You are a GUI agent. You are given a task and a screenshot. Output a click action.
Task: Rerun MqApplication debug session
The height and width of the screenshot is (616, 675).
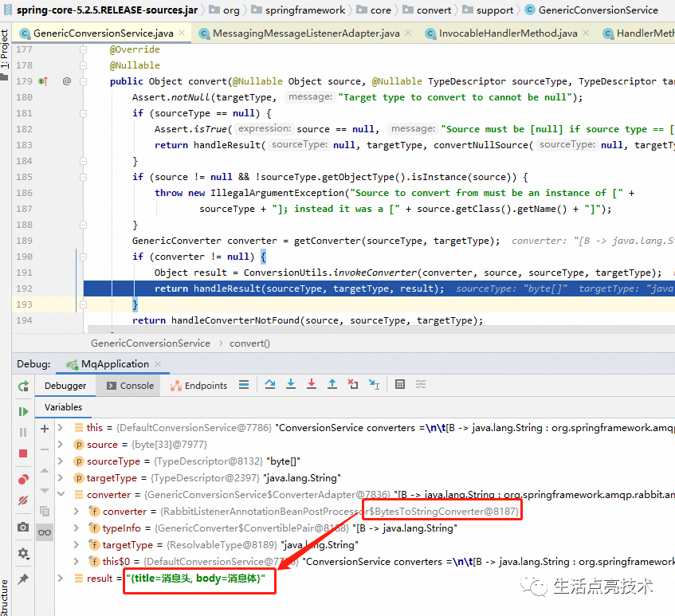coord(23,386)
